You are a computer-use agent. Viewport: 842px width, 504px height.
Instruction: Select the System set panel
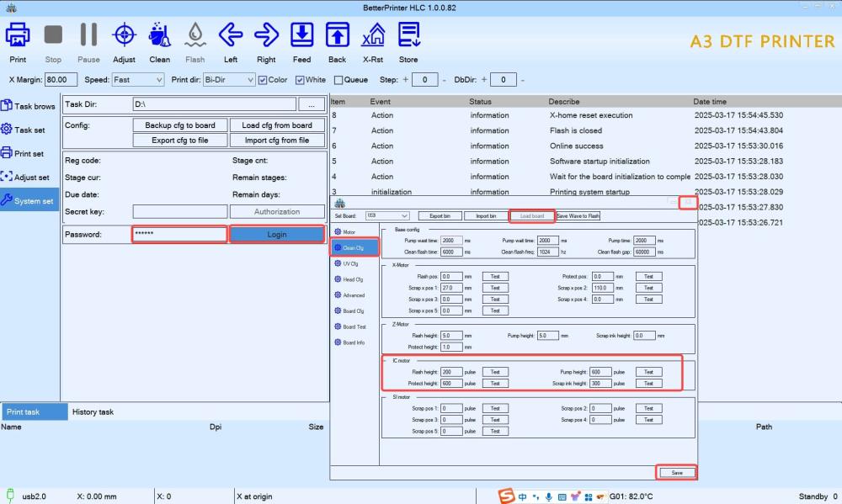(29, 201)
